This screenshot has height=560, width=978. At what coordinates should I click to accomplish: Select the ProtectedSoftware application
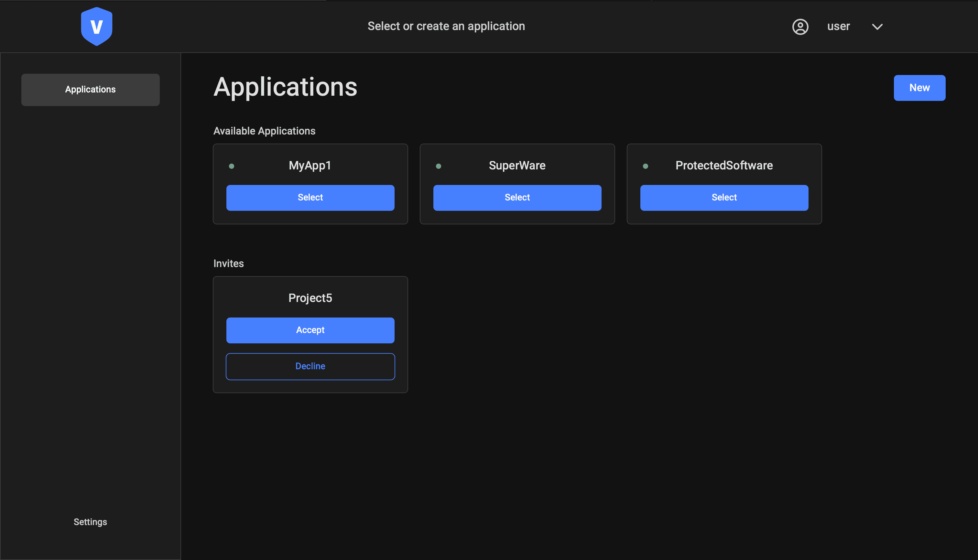coord(724,197)
